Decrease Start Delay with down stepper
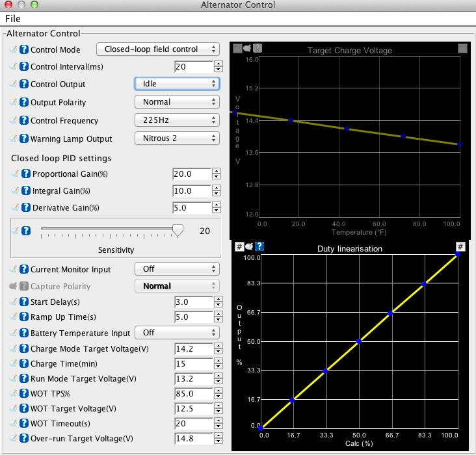Image resolution: width=476 pixels, height=455 pixels. click(x=218, y=305)
